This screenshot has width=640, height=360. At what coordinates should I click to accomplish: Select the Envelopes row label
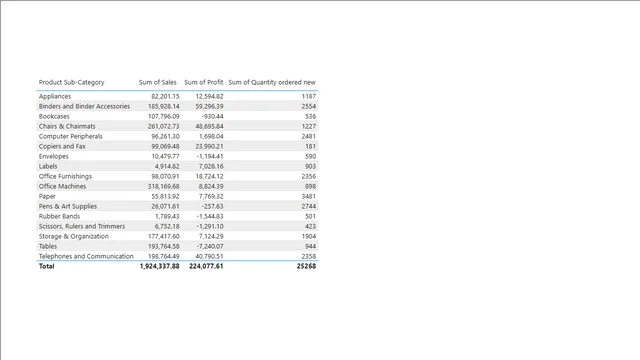point(53,156)
